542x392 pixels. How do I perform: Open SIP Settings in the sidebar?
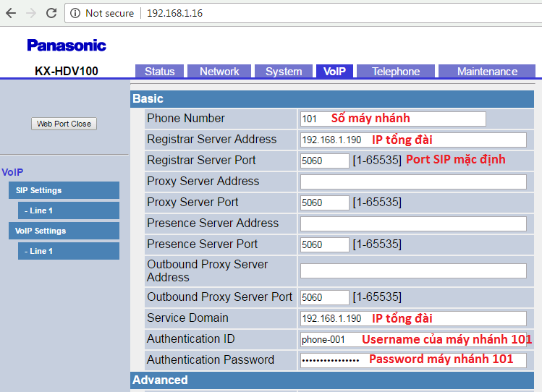point(64,190)
